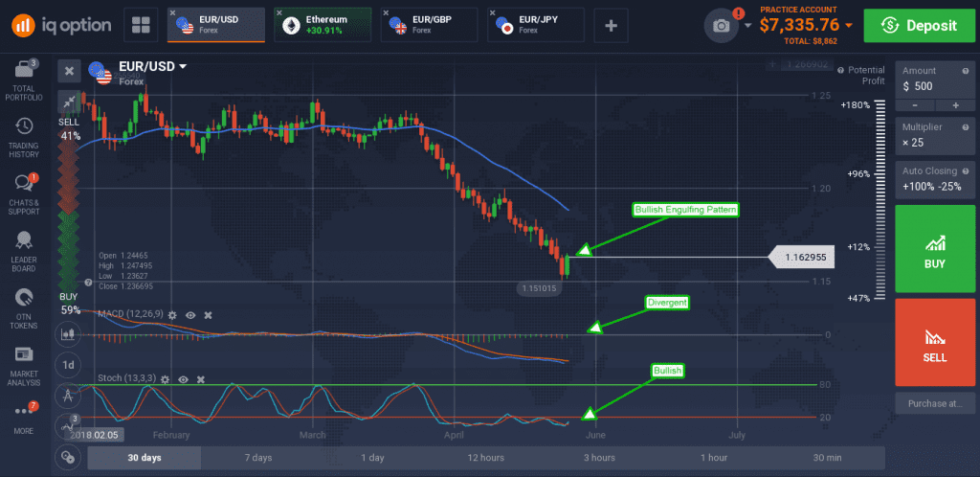
Task: Expand the practice account balance dropdown
Action: tap(849, 25)
